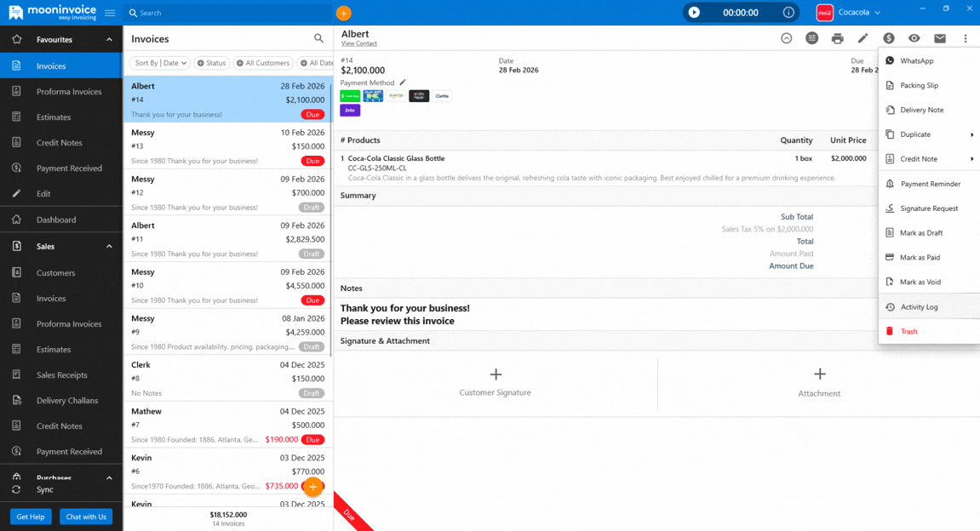
Task: Collapse the Sales section in the sidebar
Action: [x=109, y=245]
